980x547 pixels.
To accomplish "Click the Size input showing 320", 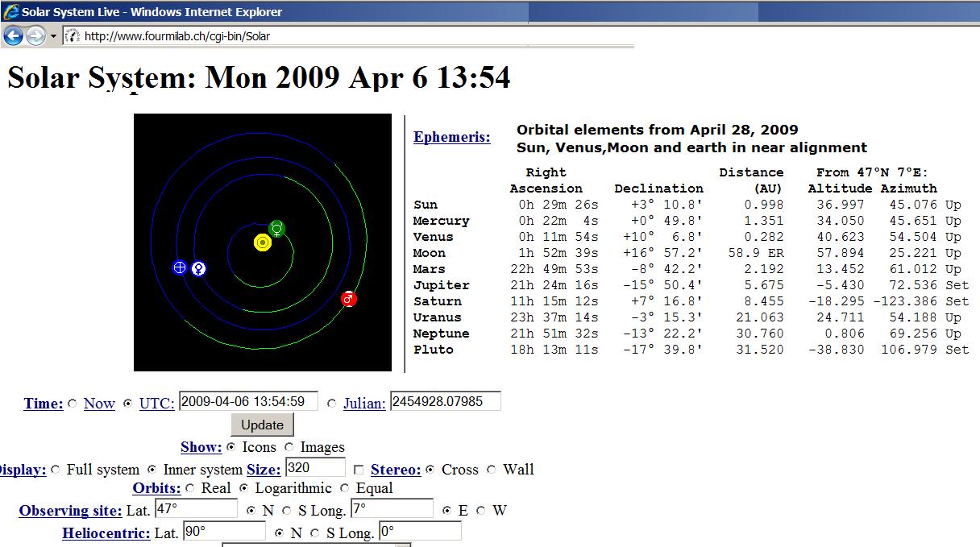I will click(x=315, y=467).
